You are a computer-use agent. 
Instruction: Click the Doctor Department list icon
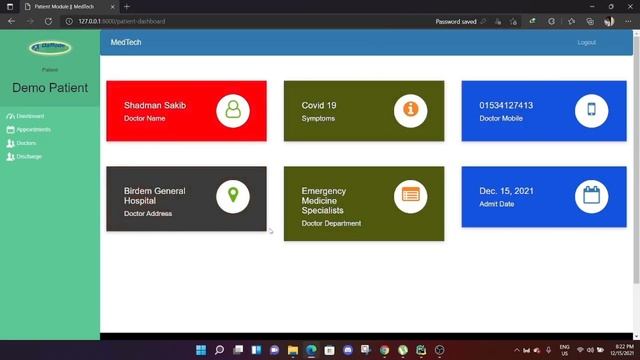pos(411,196)
